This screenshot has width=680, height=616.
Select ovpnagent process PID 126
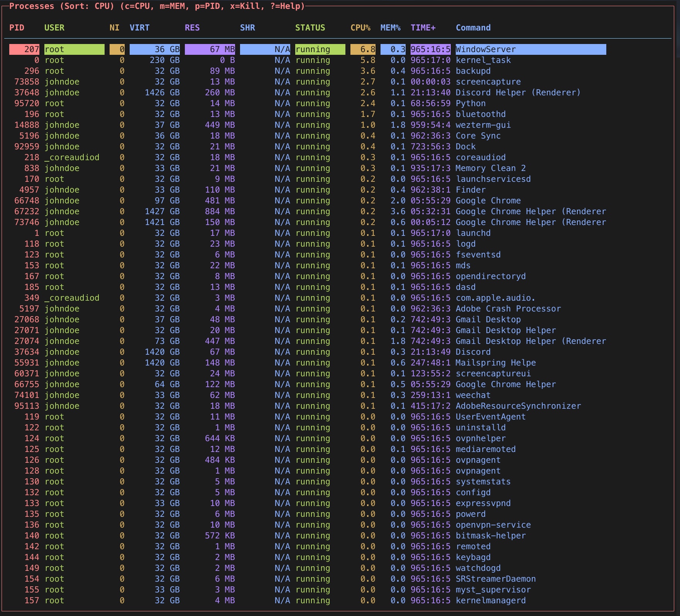[308, 460]
